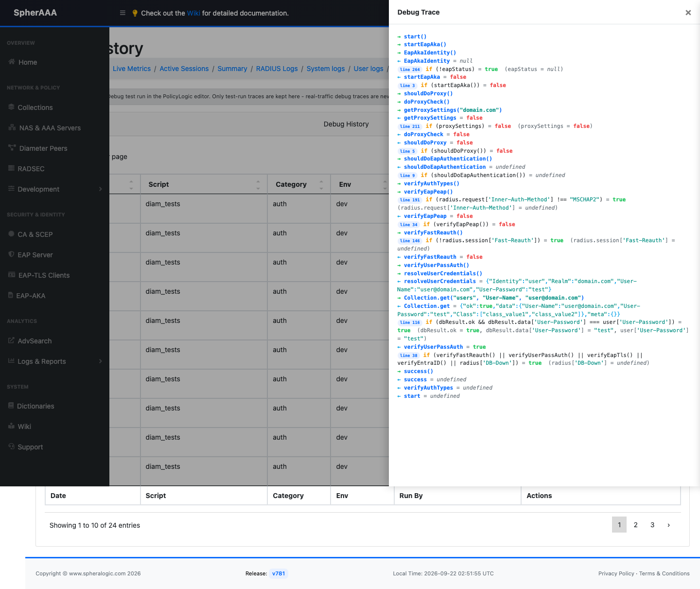This screenshot has height=589, width=700.
Task: Click the Wiki sidebar icon
Action: pos(11,426)
